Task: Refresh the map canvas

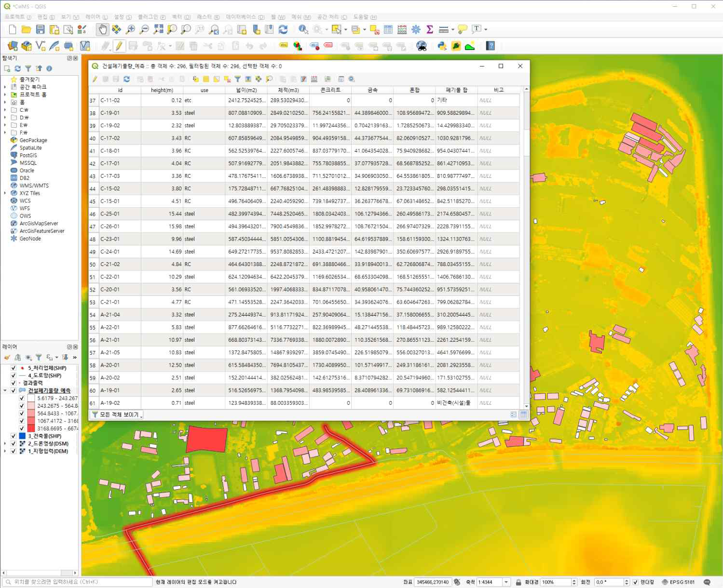Action: (283, 30)
